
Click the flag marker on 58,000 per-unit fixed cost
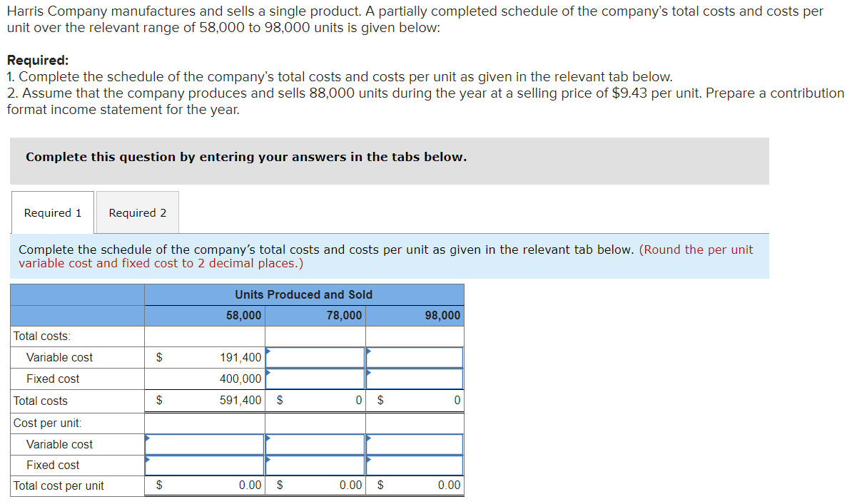pos(146,458)
